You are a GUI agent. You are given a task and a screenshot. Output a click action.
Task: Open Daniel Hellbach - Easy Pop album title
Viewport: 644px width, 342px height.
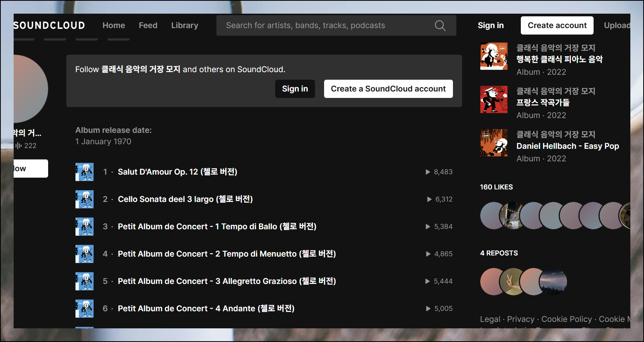567,146
